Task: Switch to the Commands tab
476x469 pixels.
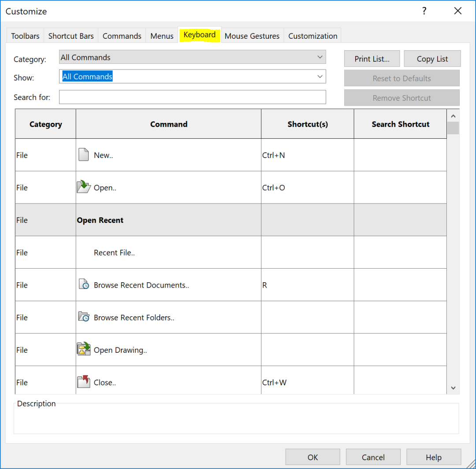Action: (x=122, y=36)
